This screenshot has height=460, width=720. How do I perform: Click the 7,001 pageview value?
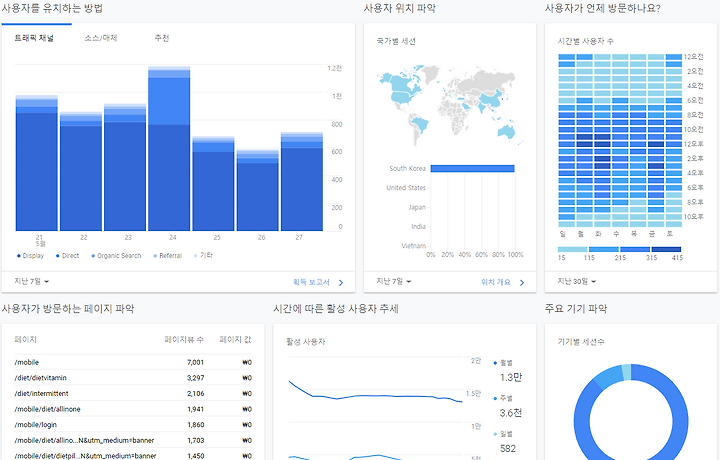tap(195, 362)
